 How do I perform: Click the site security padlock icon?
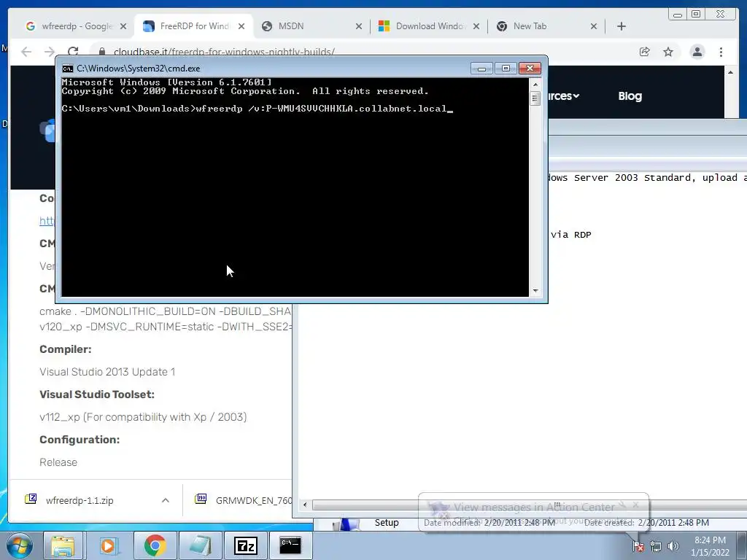101,52
